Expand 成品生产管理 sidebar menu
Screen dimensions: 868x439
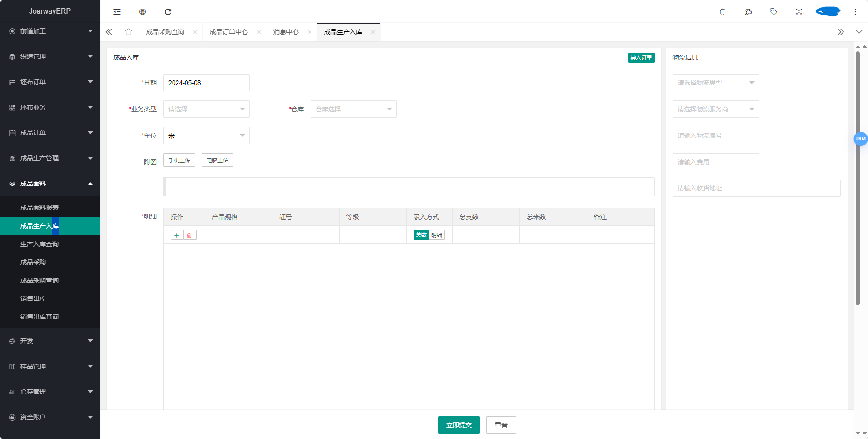pos(50,158)
